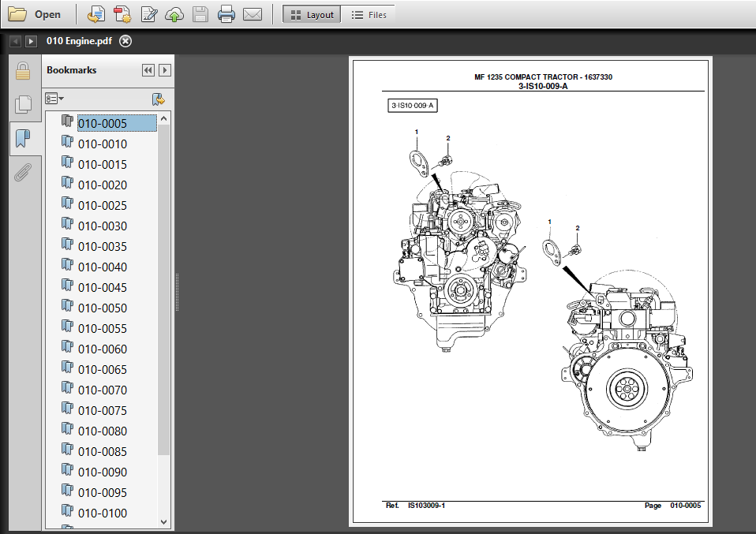Click the Edit/Sign document toolbar icon
This screenshot has height=534, width=756.
(149, 14)
